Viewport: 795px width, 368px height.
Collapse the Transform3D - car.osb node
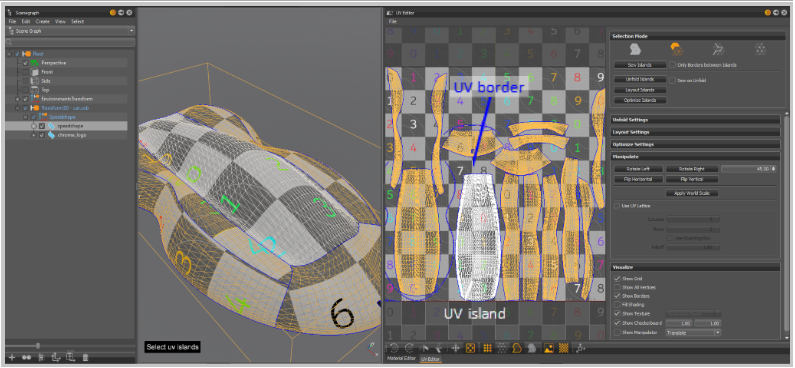tap(17, 108)
